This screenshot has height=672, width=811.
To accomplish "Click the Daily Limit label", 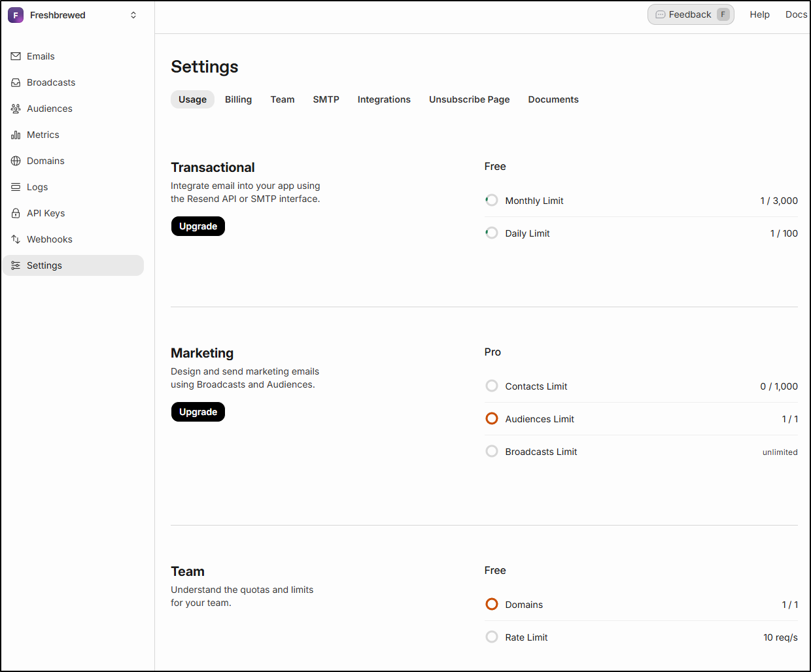I will click(x=527, y=233).
